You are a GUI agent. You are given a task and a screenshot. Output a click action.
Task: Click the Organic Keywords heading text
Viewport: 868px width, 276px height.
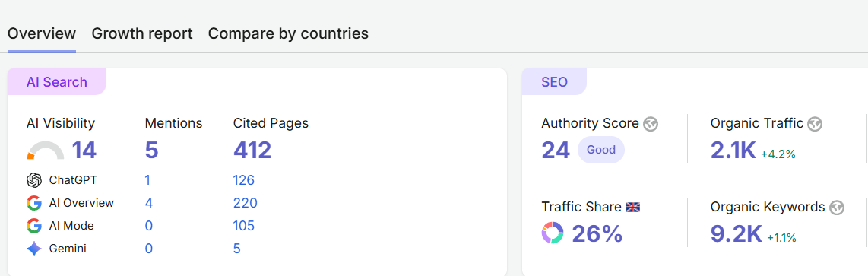click(768, 207)
